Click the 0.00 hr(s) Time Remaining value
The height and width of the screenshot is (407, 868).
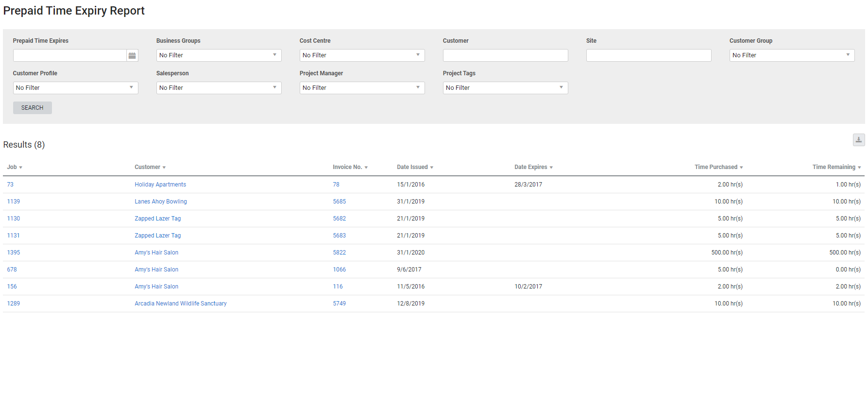(848, 270)
